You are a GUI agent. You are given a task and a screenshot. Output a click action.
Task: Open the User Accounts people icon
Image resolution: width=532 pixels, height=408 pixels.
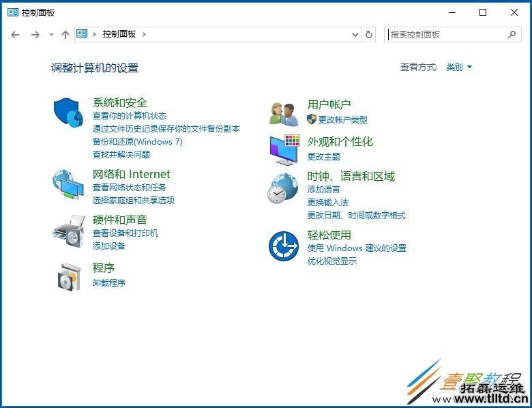(x=284, y=114)
